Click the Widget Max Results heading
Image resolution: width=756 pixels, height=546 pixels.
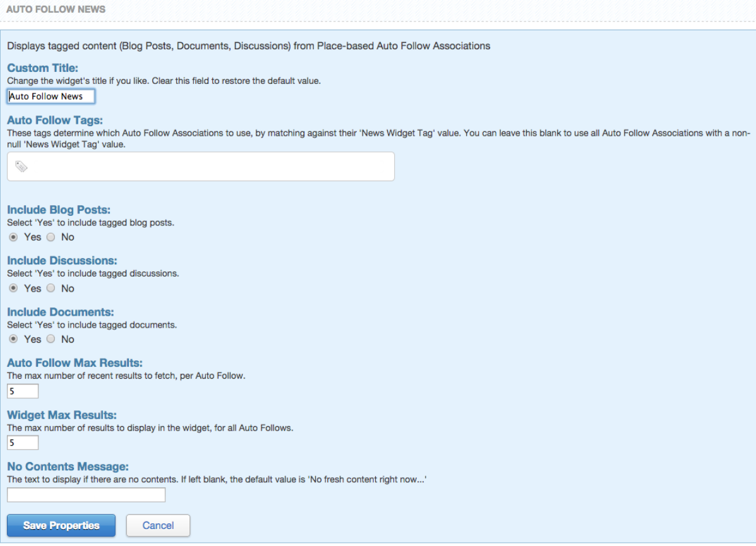tap(62, 415)
